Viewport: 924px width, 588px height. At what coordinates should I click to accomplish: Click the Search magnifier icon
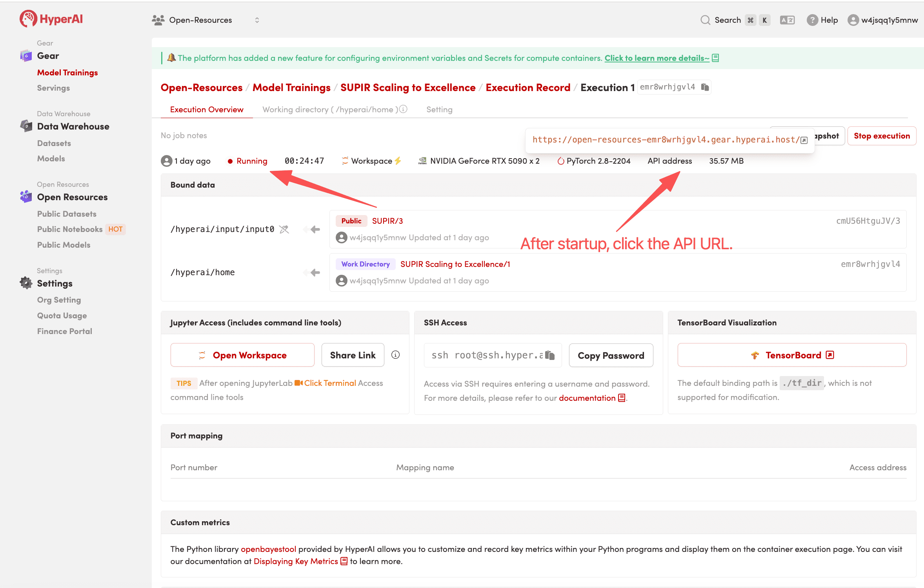point(705,20)
